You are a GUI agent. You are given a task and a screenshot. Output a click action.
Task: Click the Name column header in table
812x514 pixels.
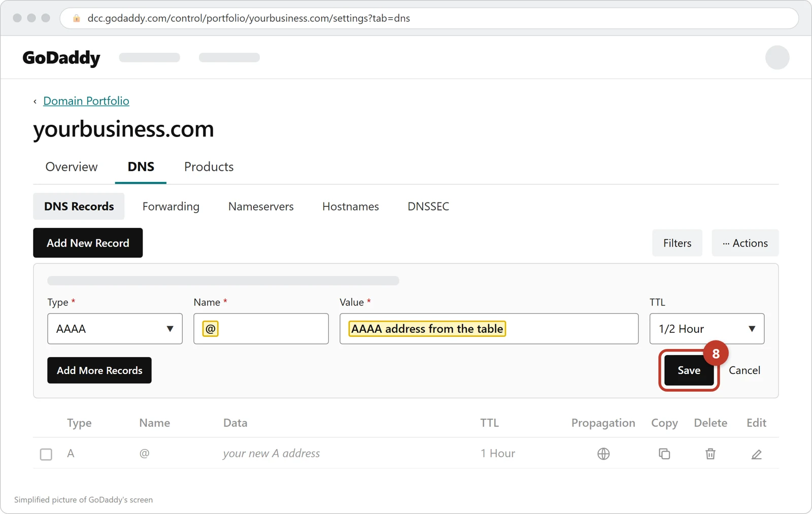click(154, 423)
